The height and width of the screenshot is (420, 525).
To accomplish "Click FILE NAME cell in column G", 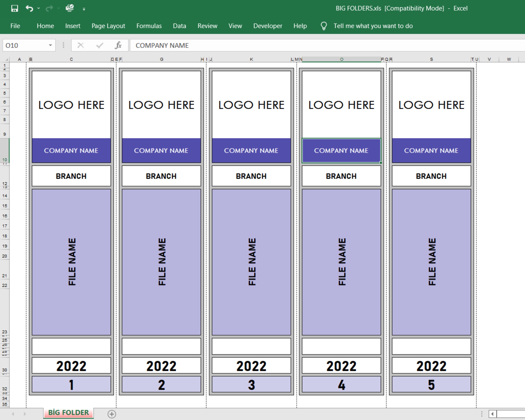I will [161, 262].
